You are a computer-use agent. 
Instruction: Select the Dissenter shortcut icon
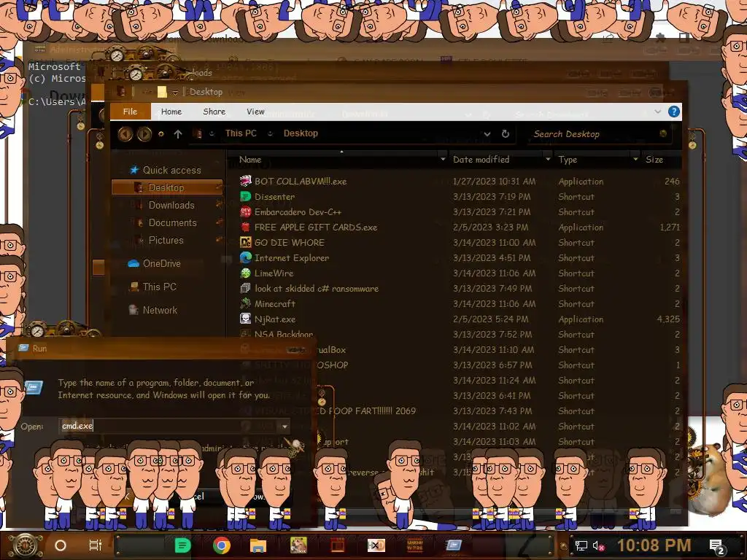coord(245,196)
